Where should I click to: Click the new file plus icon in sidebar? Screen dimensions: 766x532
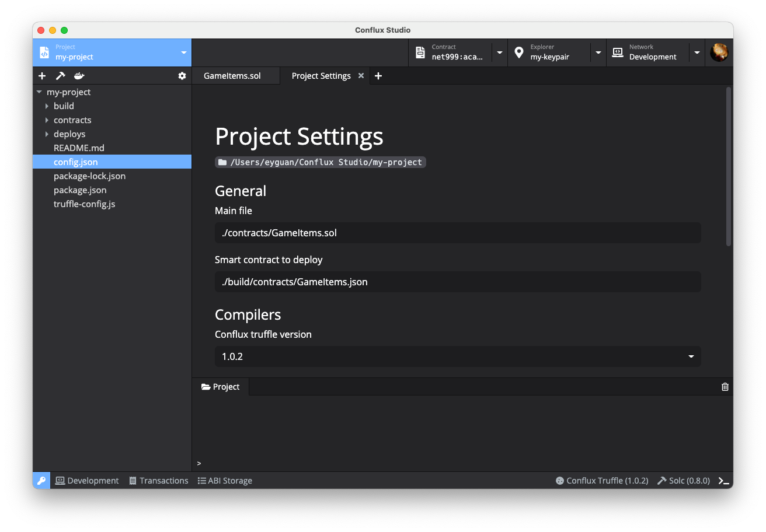(42, 76)
